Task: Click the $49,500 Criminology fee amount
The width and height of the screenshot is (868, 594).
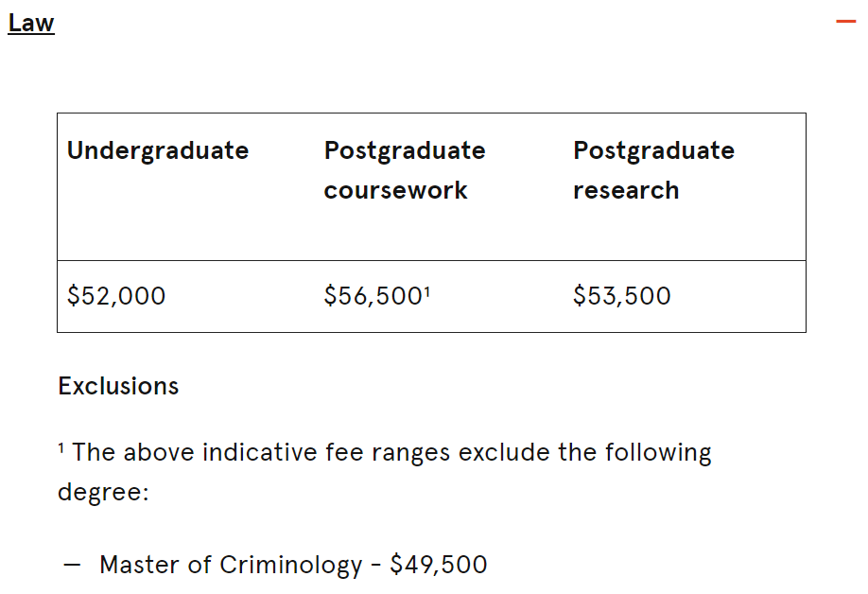Action: [439, 565]
